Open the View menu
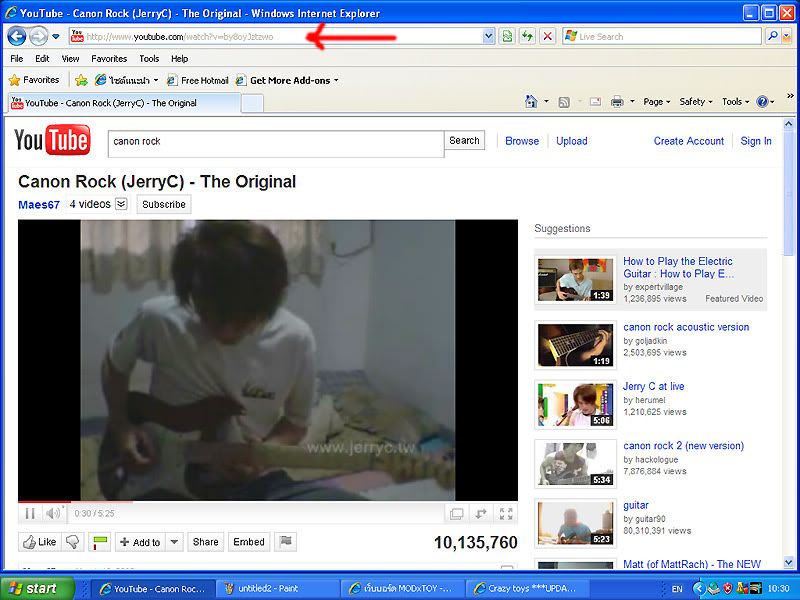The height and width of the screenshot is (600, 800). point(70,59)
